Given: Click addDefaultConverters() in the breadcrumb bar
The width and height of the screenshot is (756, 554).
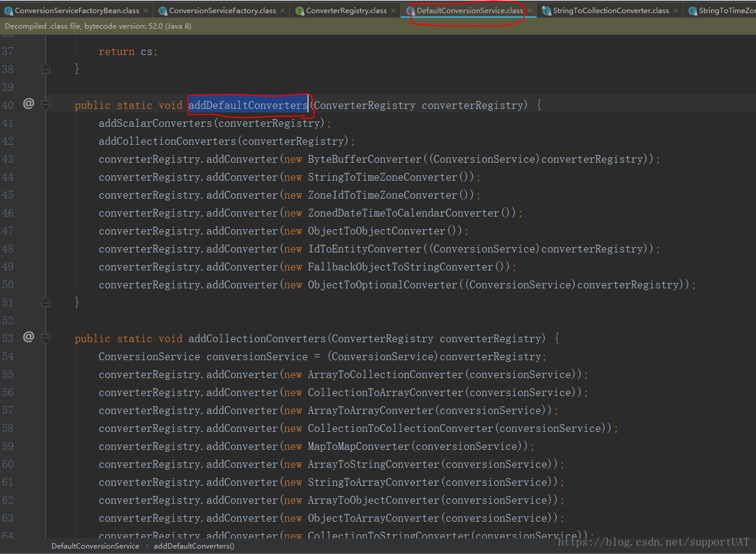Looking at the screenshot, I should tap(194, 546).
